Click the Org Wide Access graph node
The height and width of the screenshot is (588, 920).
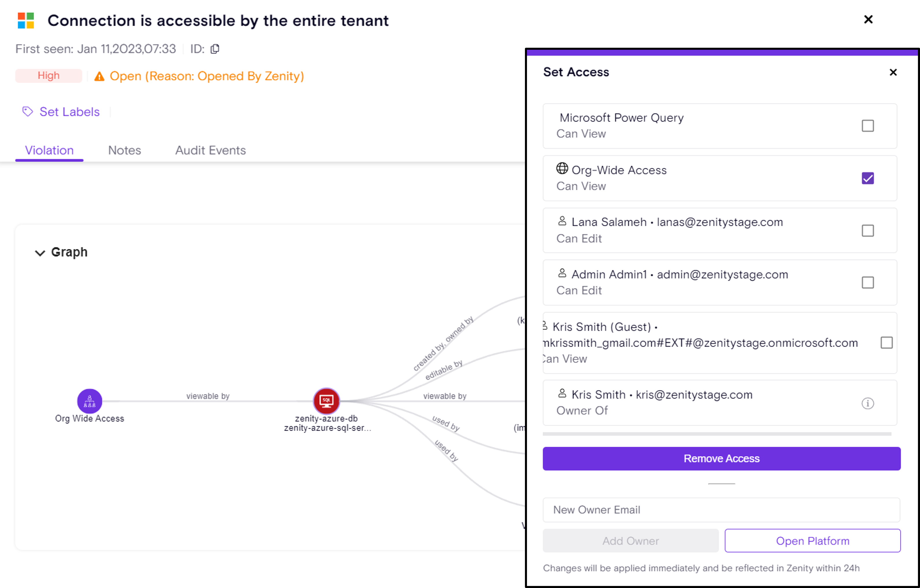click(x=89, y=401)
